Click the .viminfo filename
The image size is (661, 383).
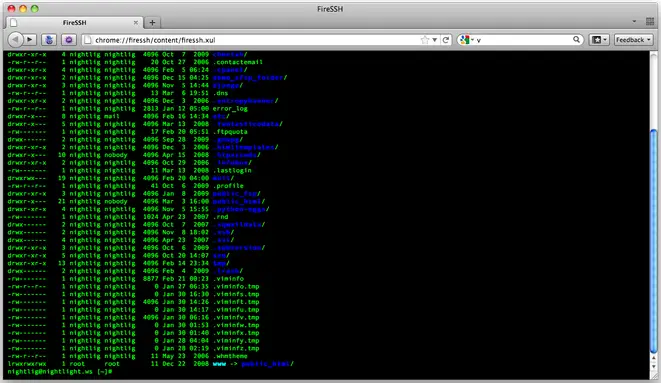click(228, 279)
